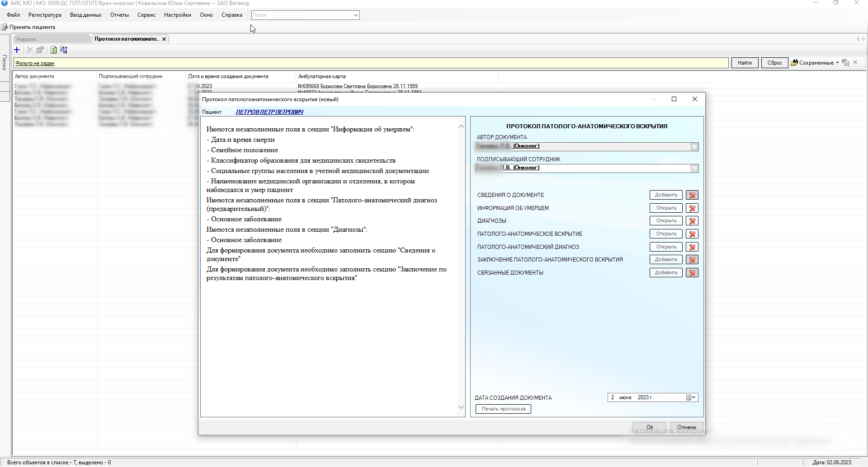Refresh the document list

pyautogui.click(x=53, y=50)
